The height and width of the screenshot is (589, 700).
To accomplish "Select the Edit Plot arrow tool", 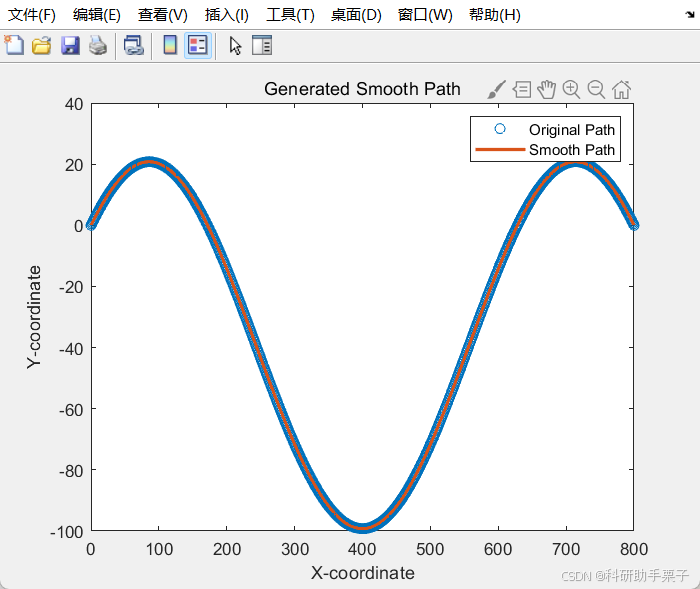I will 235,46.
